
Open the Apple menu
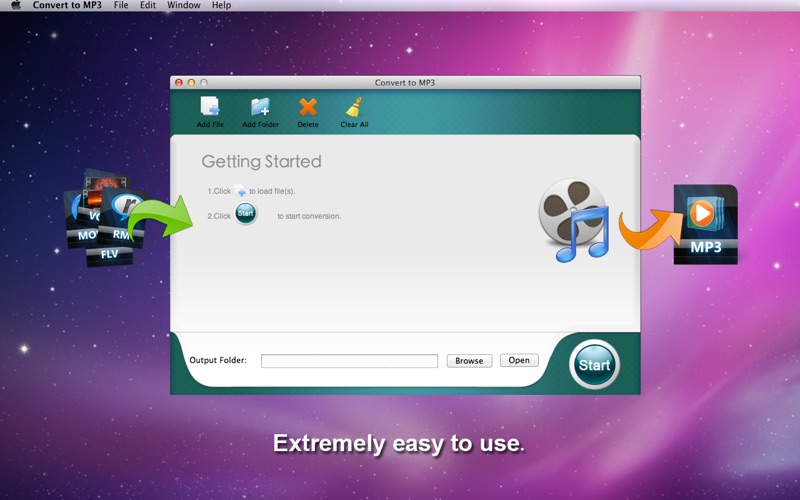pyautogui.click(x=16, y=5)
